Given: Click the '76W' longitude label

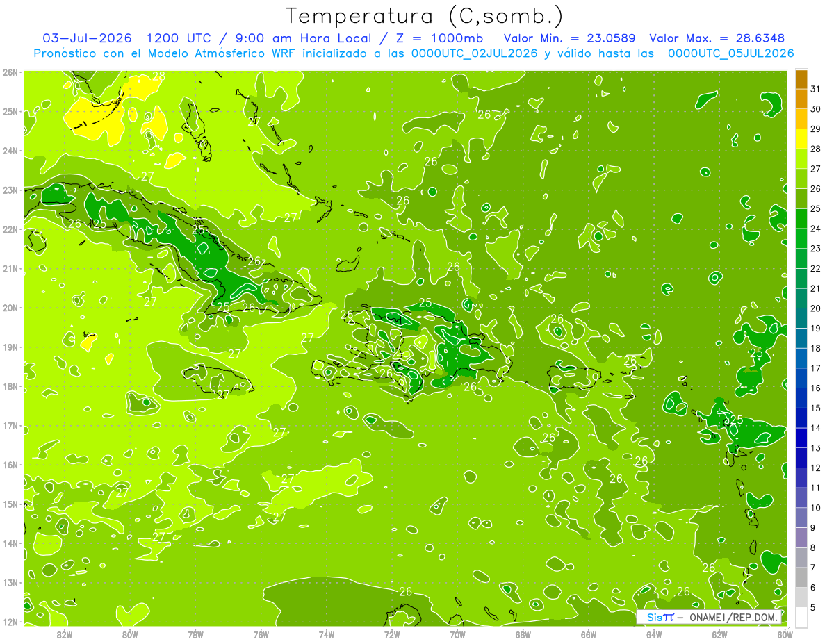Looking at the screenshot, I should [261, 635].
